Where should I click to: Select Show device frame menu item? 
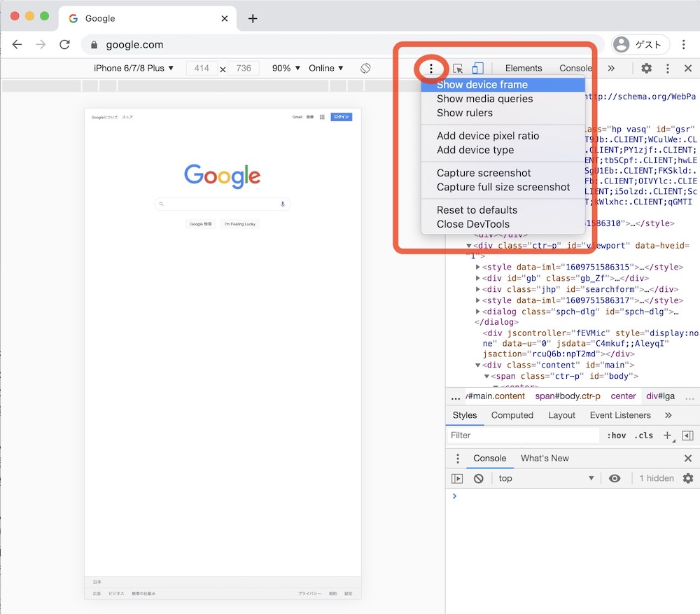pyautogui.click(x=503, y=85)
